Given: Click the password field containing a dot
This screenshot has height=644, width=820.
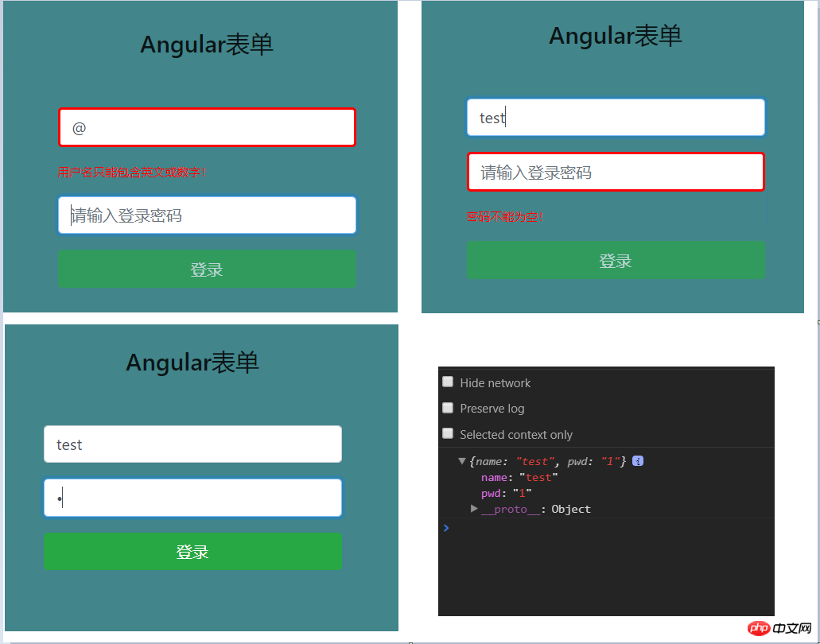Looking at the screenshot, I should tap(192, 497).
